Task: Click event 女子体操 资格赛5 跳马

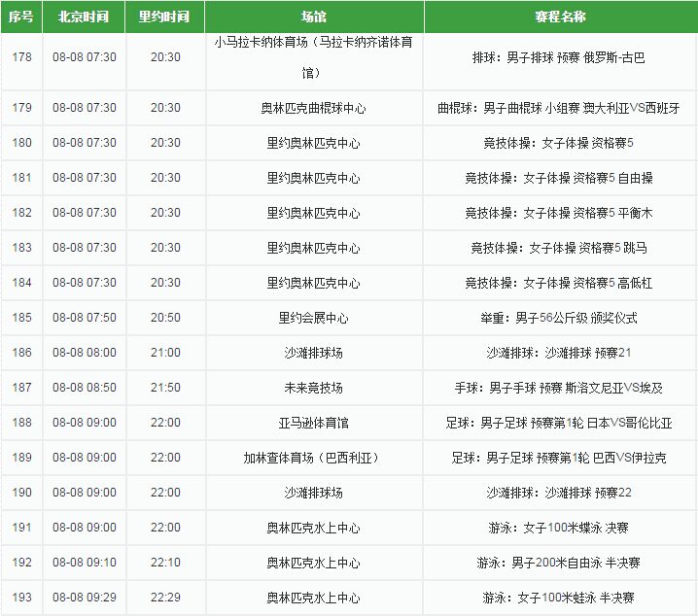Action: (559, 248)
